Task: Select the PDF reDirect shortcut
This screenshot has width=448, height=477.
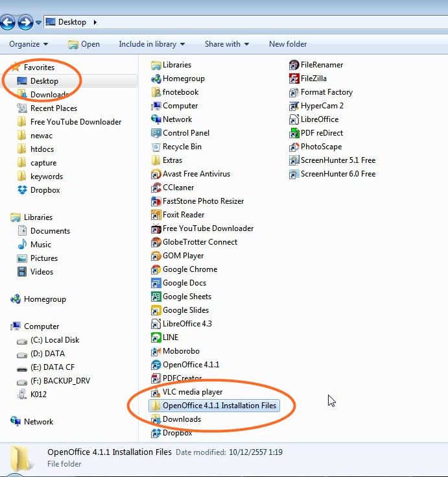Action: [316, 133]
